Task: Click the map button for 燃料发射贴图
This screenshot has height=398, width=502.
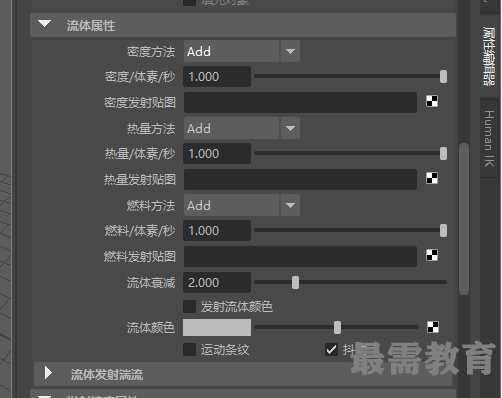Action: (432, 255)
